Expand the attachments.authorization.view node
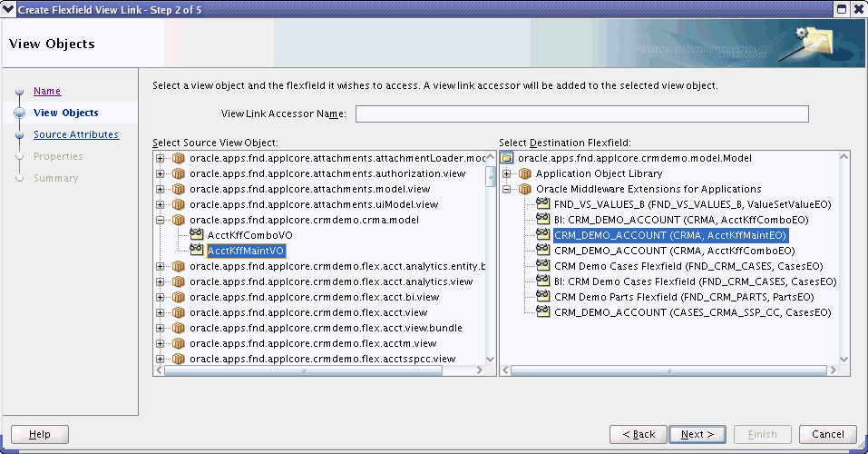This screenshot has width=868, height=454. click(x=160, y=174)
